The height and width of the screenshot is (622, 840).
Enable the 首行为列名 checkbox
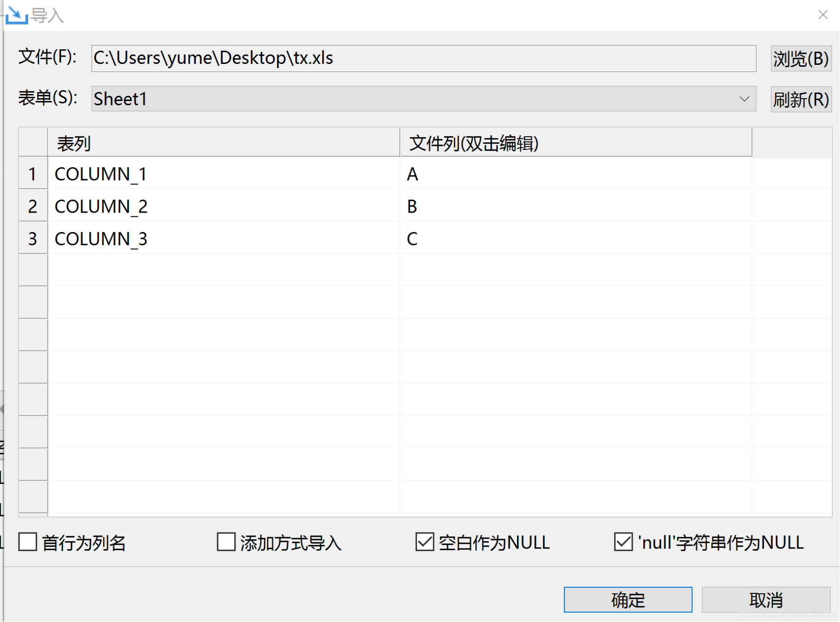(28, 542)
